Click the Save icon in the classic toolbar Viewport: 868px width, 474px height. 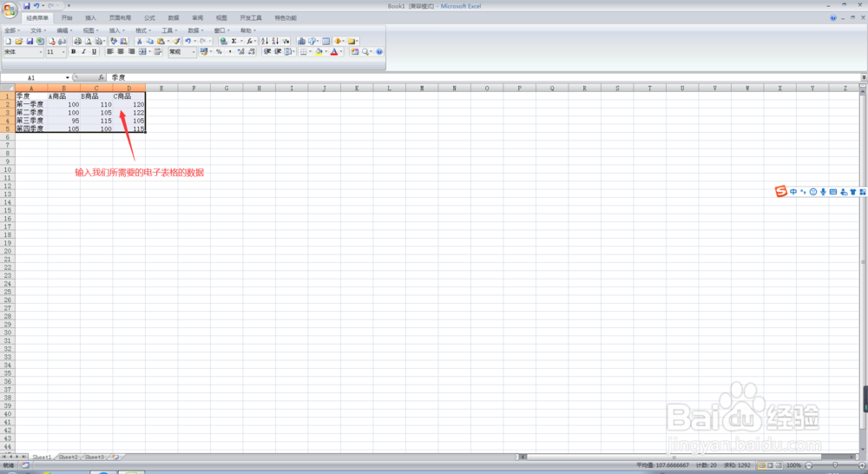click(30, 41)
